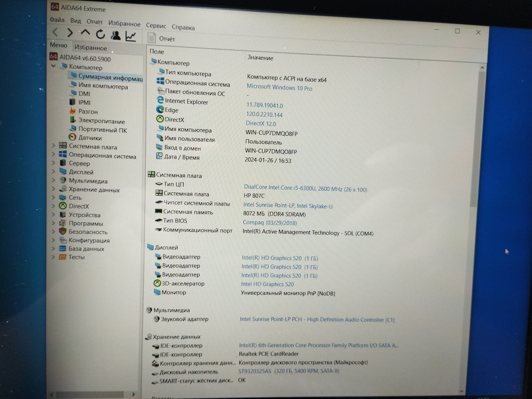Expand the Системная плата tree node

pyautogui.click(x=53, y=145)
